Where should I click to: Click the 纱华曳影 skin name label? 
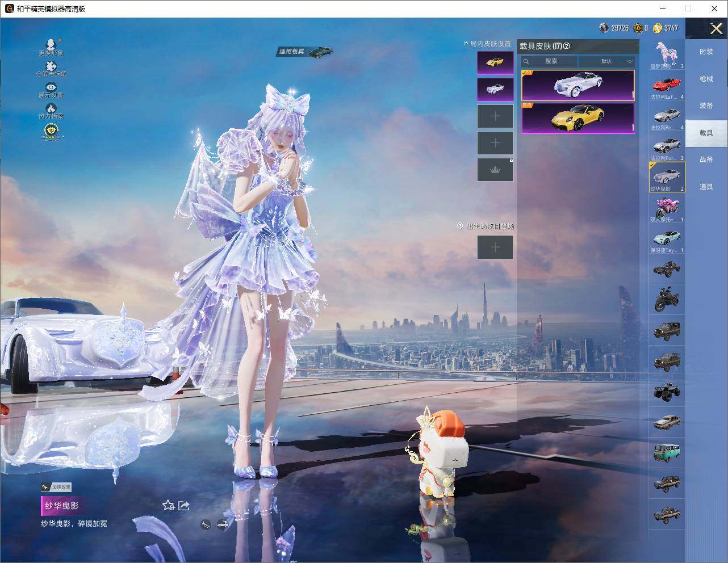pyautogui.click(x=62, y=505)
